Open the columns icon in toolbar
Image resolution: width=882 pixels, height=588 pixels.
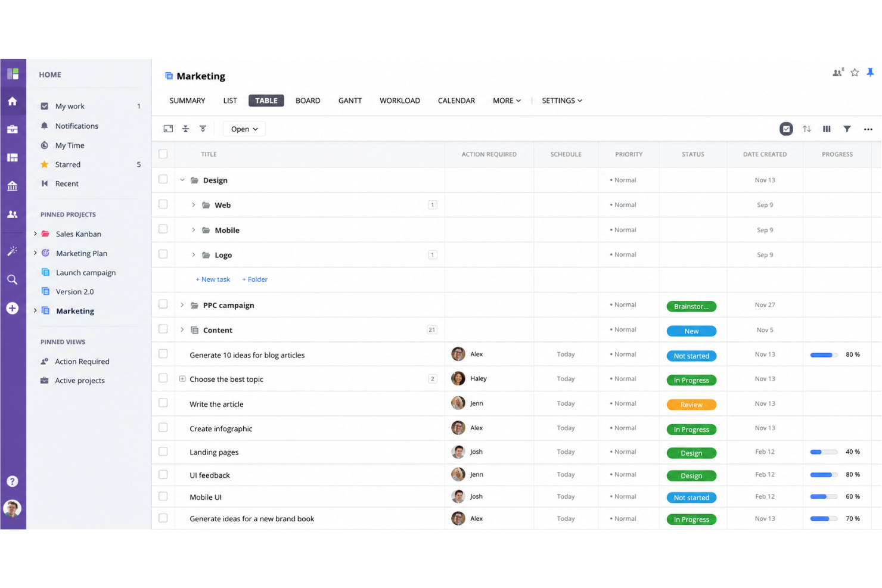point(827,129)
